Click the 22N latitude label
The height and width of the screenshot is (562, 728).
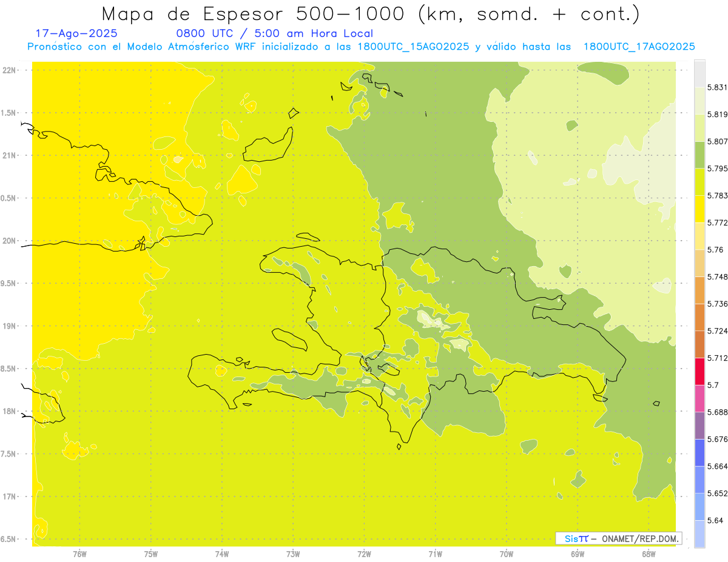[9, 70]
